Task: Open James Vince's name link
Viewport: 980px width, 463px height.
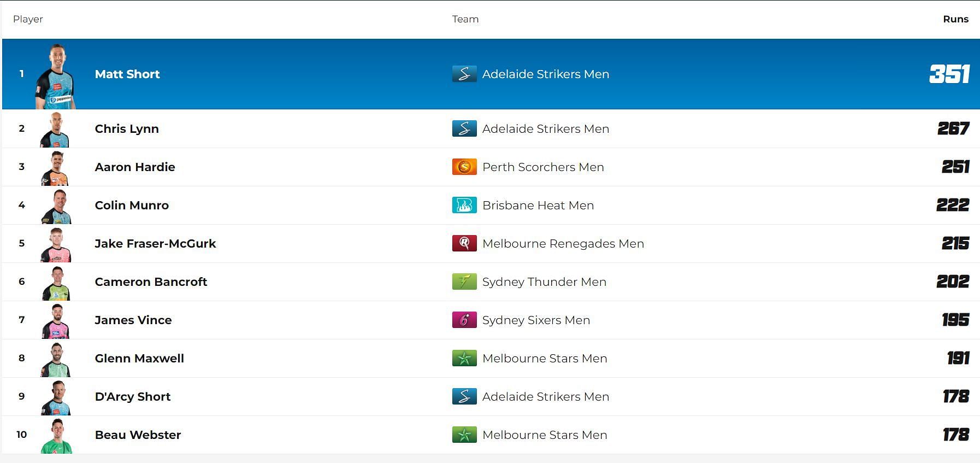Action: 133,320
